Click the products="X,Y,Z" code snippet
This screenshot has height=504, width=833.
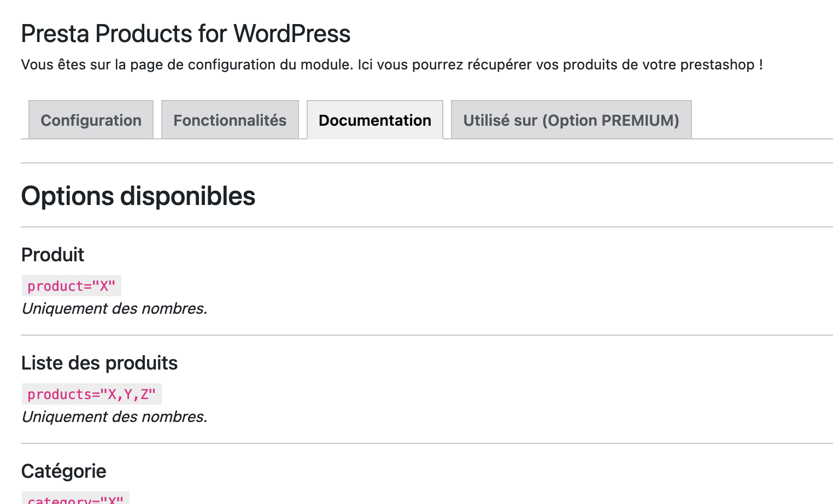coord(92,394)
